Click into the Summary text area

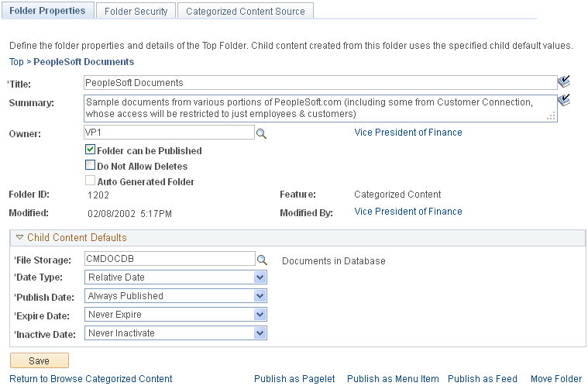tap(320, 109)
